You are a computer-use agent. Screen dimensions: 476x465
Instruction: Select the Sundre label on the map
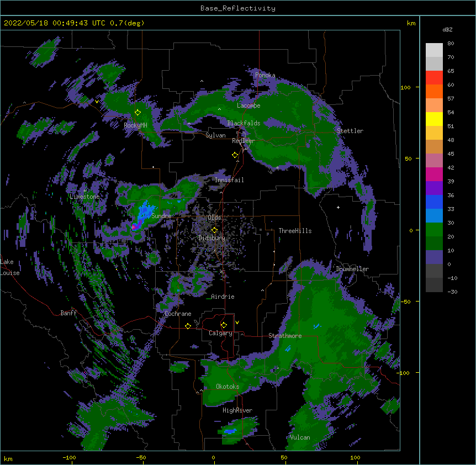tap(161, 216)
